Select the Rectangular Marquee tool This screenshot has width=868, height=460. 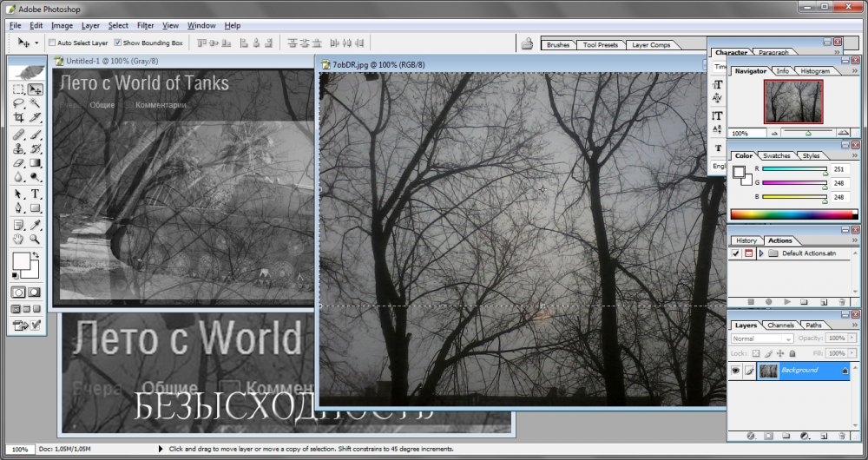pos(18,89)
